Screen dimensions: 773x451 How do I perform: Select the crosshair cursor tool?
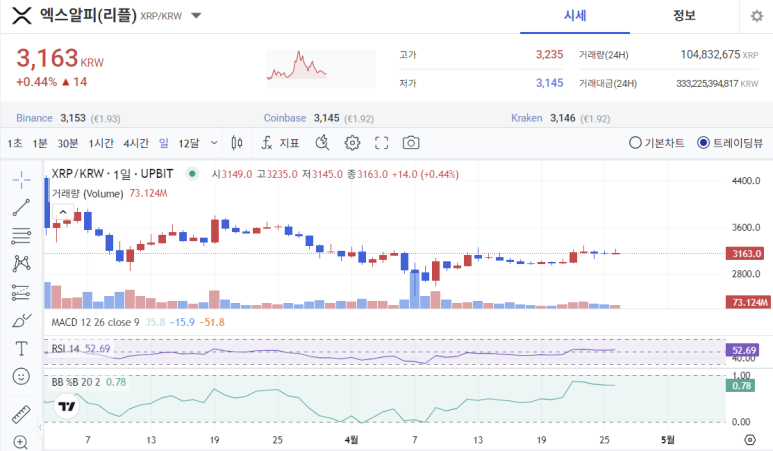[x=21, y=180]
